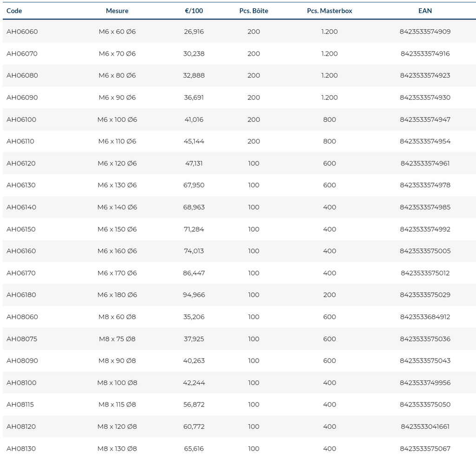
Task: Click price 42,244
Action: click(194, 383)
